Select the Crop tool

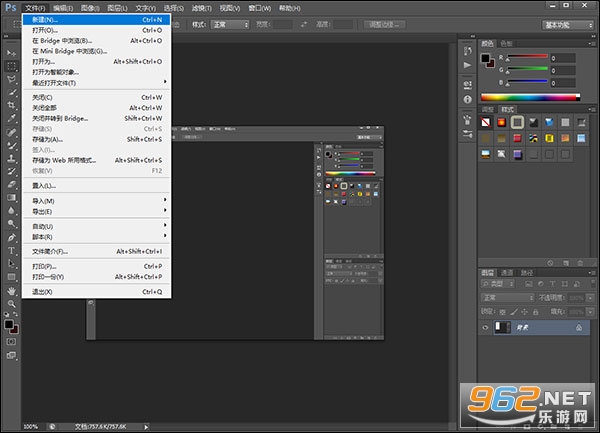pos(11,105)
